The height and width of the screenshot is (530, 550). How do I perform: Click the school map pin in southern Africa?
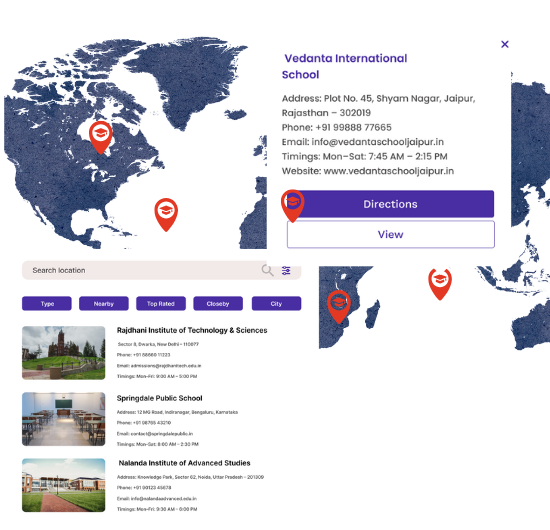point(339,307)
